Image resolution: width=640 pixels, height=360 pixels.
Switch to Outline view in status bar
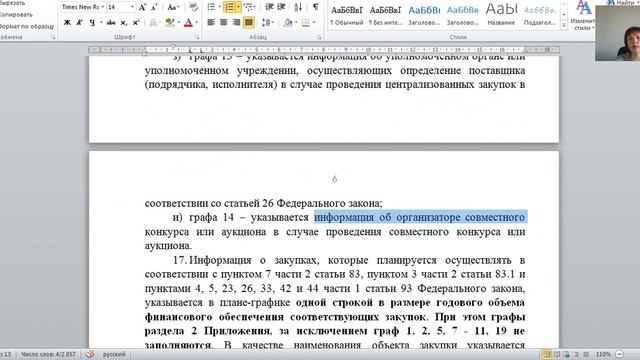point(576,354)
